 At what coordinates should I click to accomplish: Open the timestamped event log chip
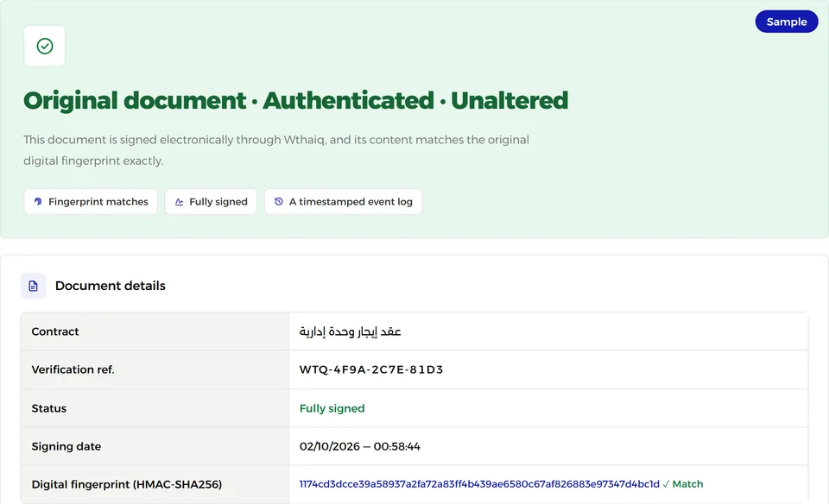coord(343,201)
